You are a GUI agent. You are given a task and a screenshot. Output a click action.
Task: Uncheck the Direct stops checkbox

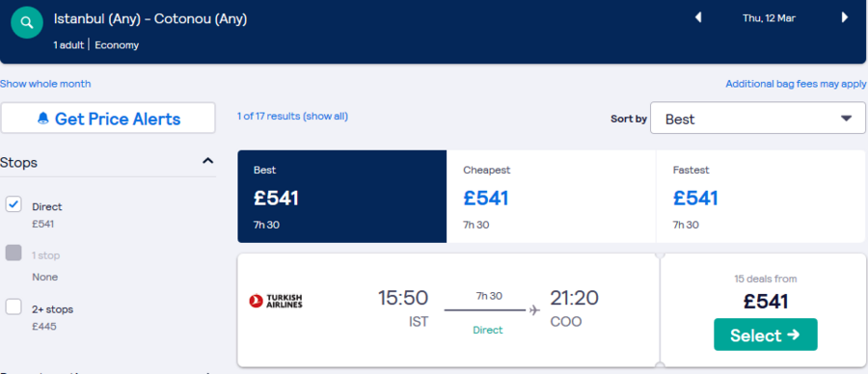(x=14, y=204)
